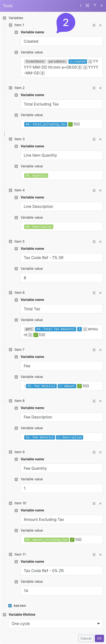Click the 44. total_excluding_tax token
Viewport: 106px width, 644px height.
pyautogui.click(x=46, y=124)
